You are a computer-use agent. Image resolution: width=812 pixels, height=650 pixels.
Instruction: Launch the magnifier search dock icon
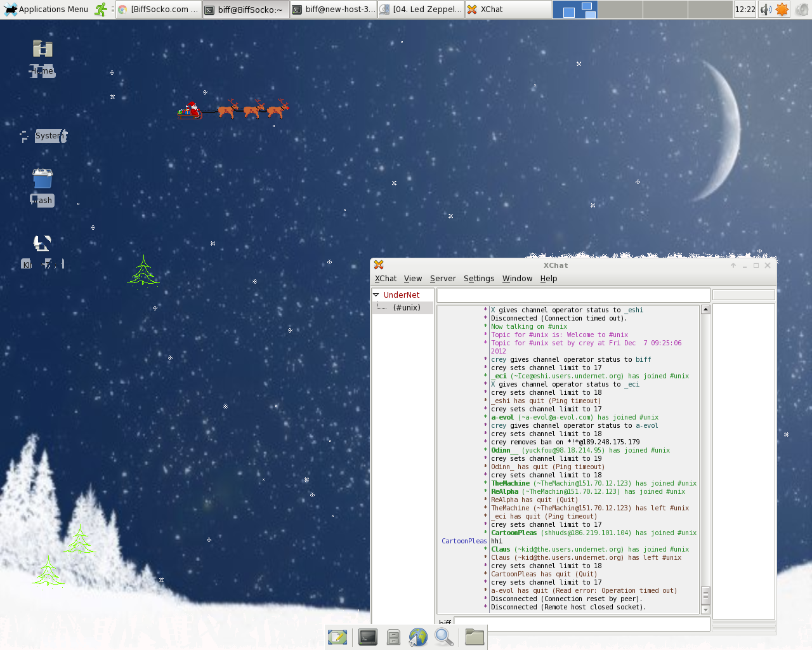[444, 637]
